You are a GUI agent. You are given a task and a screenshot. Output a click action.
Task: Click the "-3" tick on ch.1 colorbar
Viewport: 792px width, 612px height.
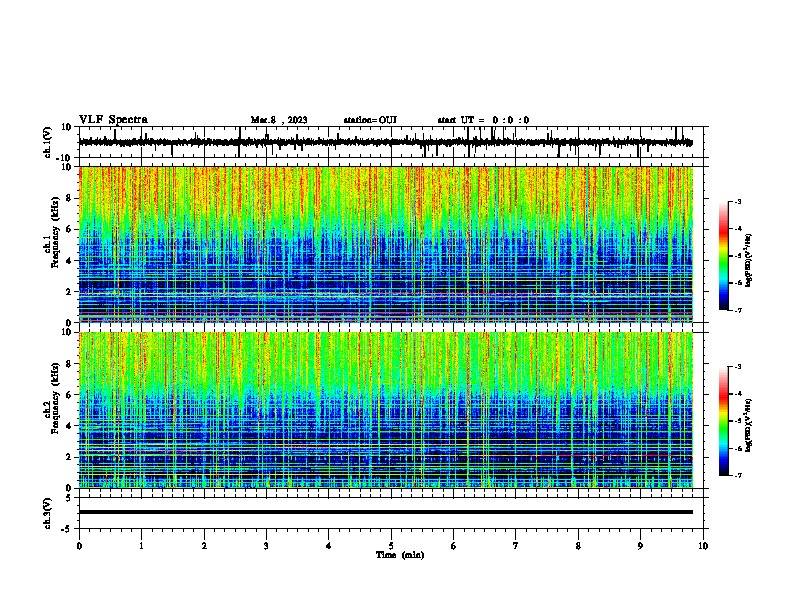coord(737,201)
